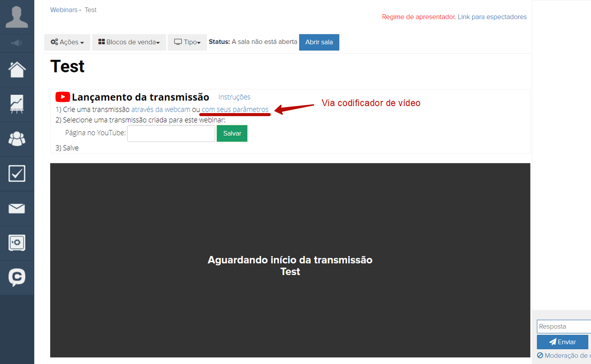Viewport: 591px width, 364px height.
Task: Follow the 'através da webcam' link
Action: (161, 109)
